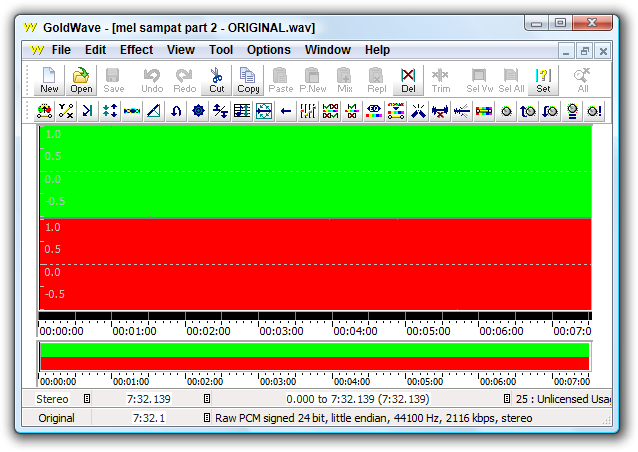Screen dimensions: 638x452
Task: Click the last icon in the effects toolbar
Action: [594, 111]
